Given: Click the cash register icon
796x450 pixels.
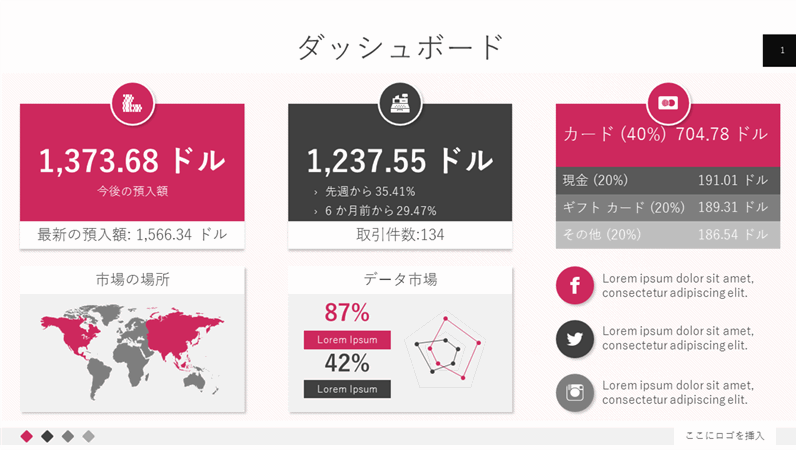Looking at the screenshot, I should [400, 103].
